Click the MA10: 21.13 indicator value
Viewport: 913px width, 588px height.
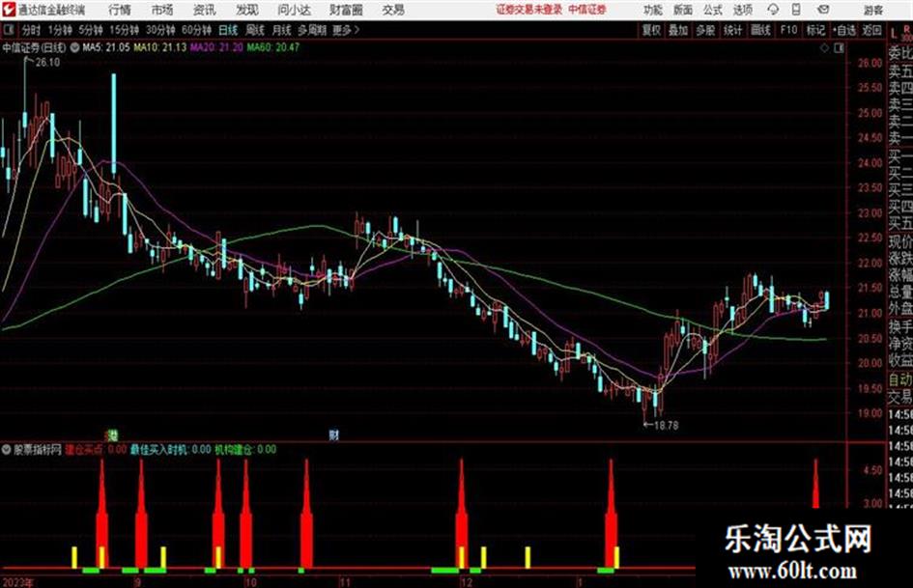click(160, 47)
